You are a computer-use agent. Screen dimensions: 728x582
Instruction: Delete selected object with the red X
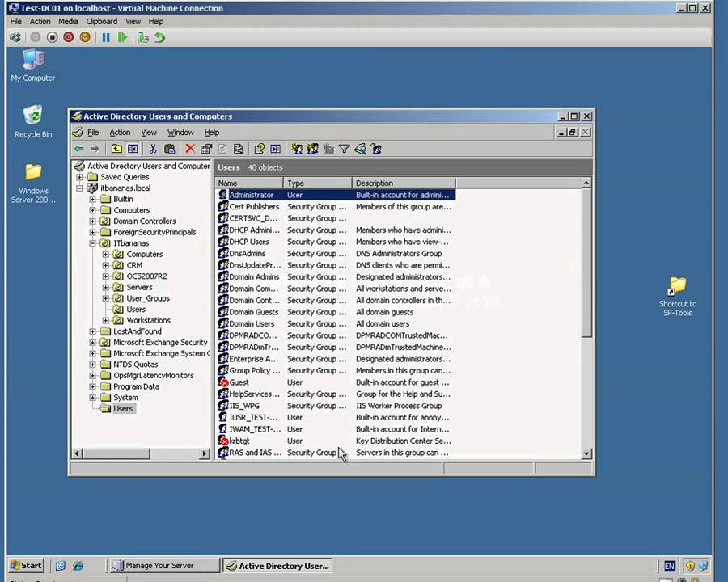coord(190,149)
